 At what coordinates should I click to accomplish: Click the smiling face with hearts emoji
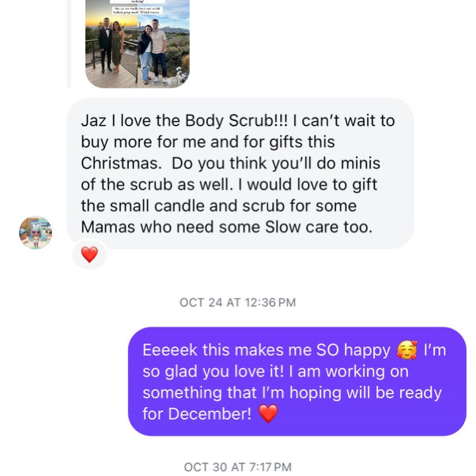(406, 349)
